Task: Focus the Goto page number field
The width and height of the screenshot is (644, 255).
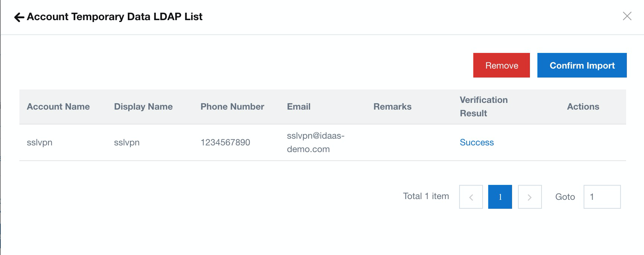Action: (602, 197)
